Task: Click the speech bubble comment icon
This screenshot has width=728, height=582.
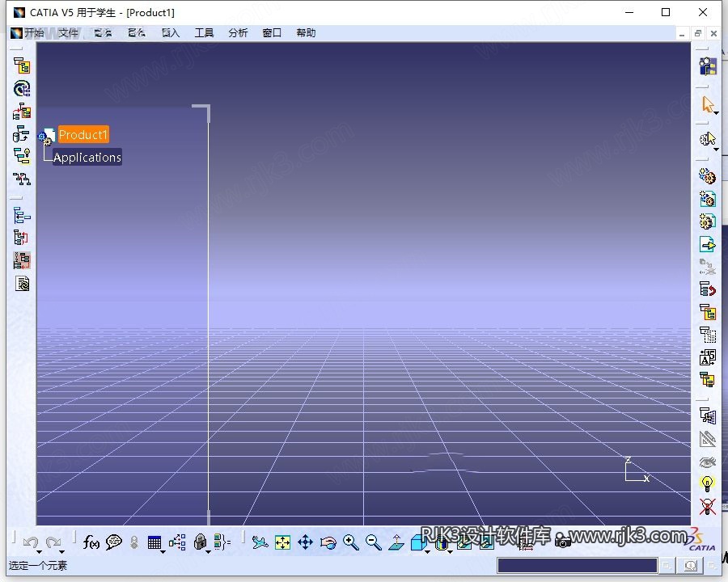Action: pos(114,542)
